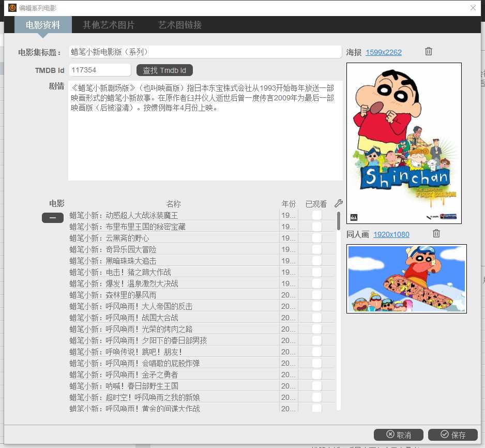Close the edit movie collection dialog
This screenshot has height=448, width=485.
[473, 8]
